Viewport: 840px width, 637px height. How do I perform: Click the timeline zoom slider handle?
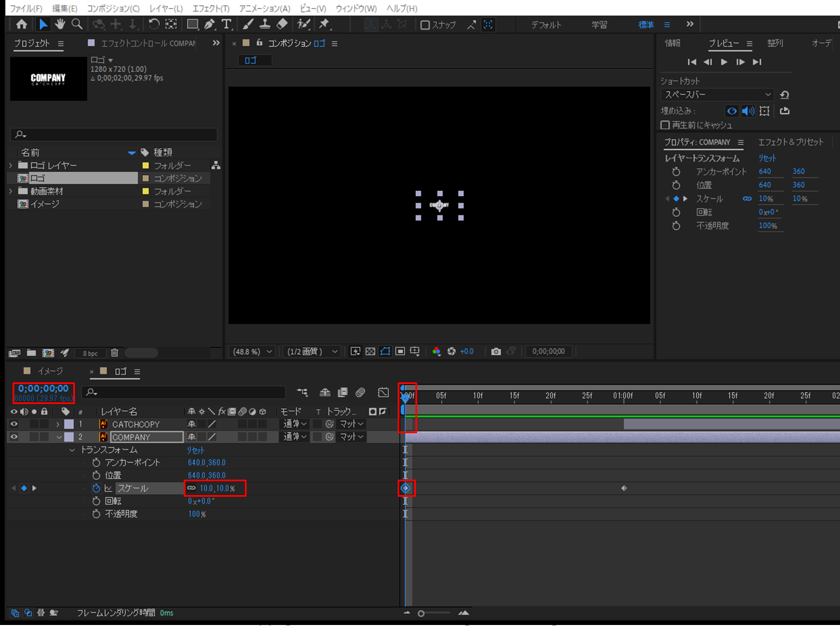421,614
